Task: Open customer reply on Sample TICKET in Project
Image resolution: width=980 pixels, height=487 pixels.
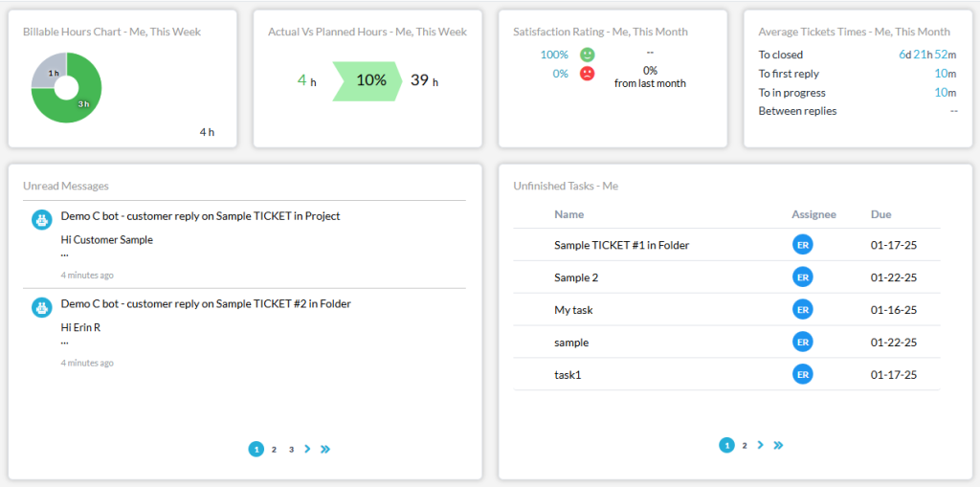Action: point(200,216)
